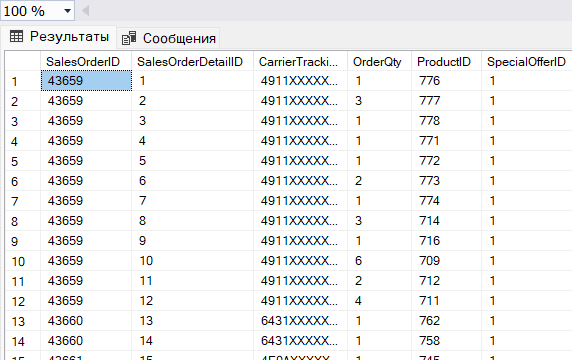Select the SpecialOfferID column header

pos(527,62)
